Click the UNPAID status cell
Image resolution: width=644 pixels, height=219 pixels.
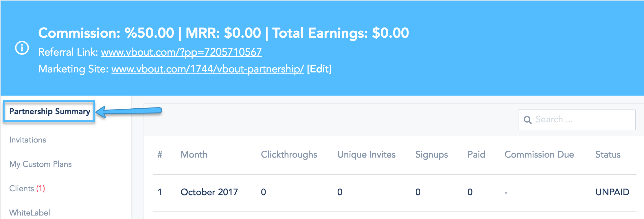point(612,192)
